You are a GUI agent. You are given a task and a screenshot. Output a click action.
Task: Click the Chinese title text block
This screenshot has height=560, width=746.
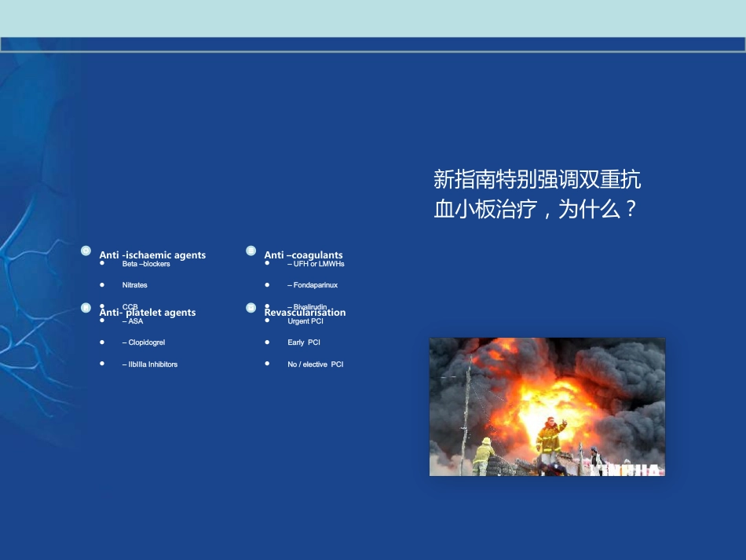coord(536,194)
